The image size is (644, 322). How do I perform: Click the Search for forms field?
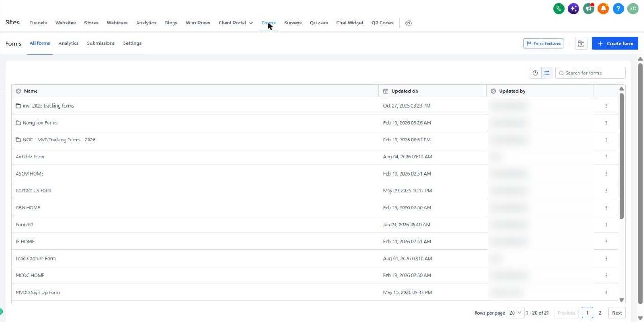click(590, 73)
